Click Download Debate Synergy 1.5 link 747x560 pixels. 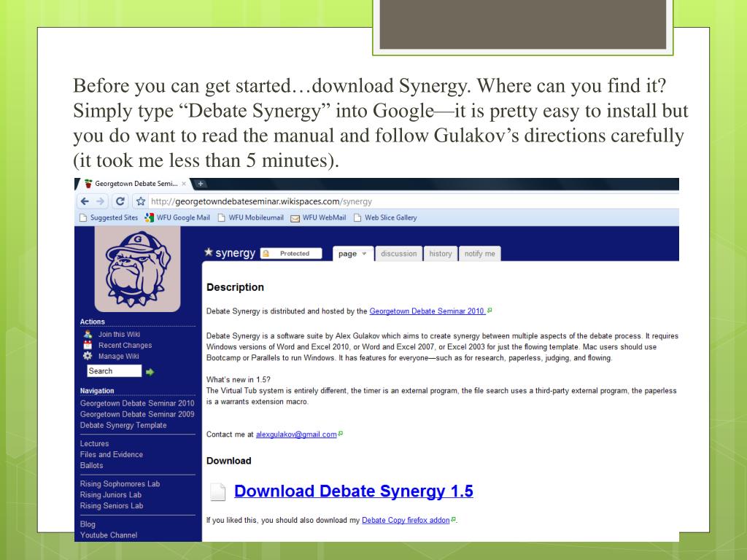(x=354, y=491)
